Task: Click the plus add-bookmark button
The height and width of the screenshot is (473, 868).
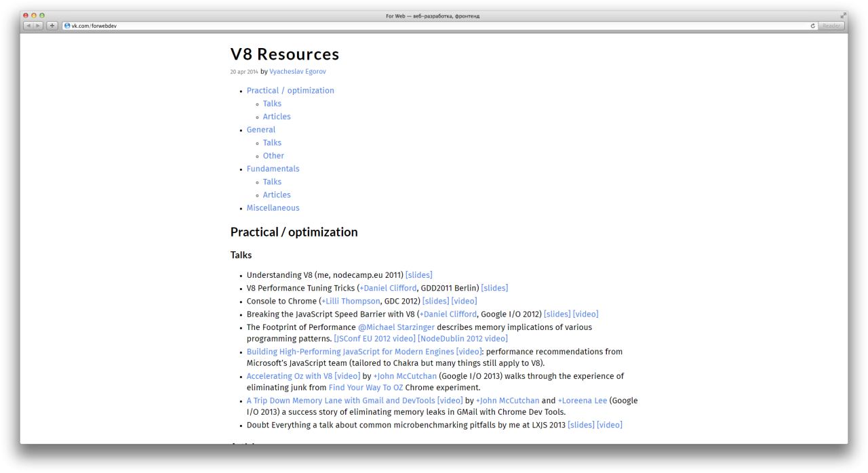Action: (x=52, y=26)
